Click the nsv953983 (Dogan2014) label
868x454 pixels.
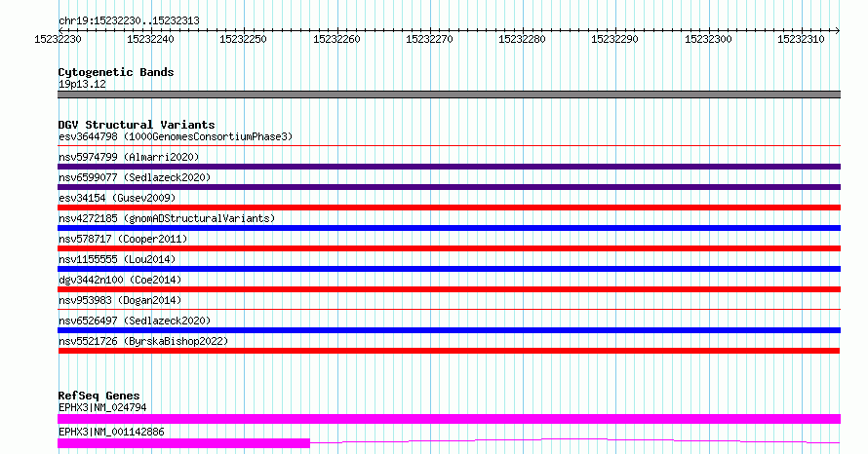tap(120, 300)
